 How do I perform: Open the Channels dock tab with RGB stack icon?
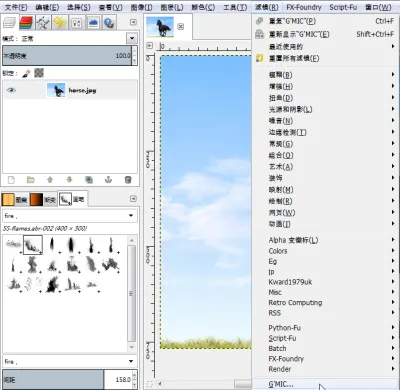(x=26, y=23)
